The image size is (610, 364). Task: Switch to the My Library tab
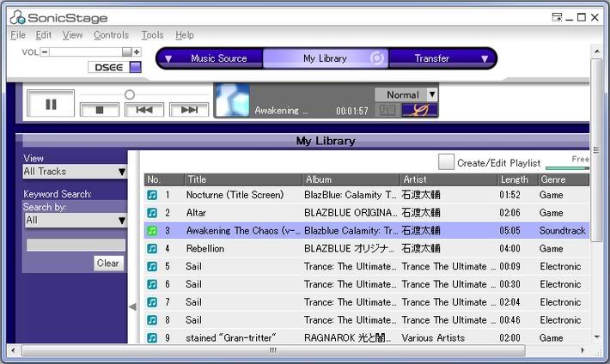click(x=325, y=58)
